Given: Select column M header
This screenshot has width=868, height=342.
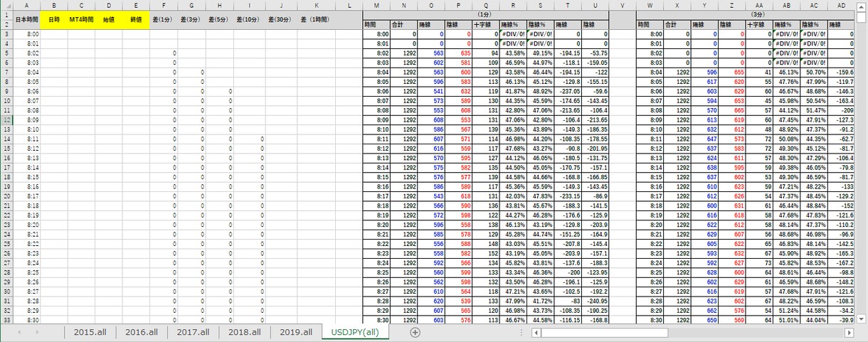Looking at the screenshot, I should tap(376, 6).
